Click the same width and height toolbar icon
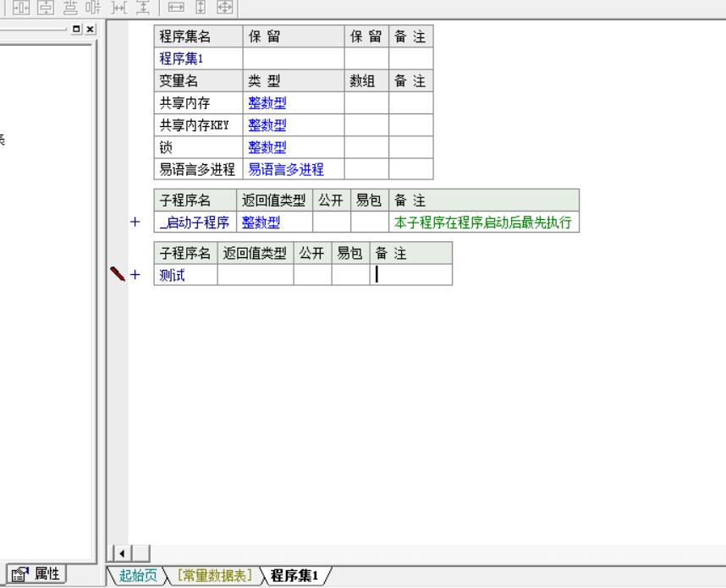Image resolution: width=726 pixels, height=588 pixels. tap(225, 8)
